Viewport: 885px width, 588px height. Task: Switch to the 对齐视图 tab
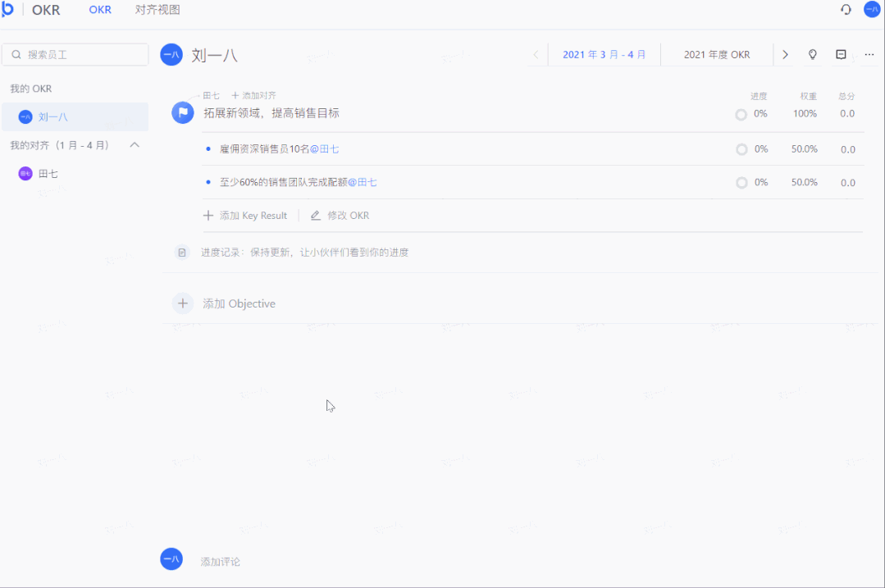[158, 10]
